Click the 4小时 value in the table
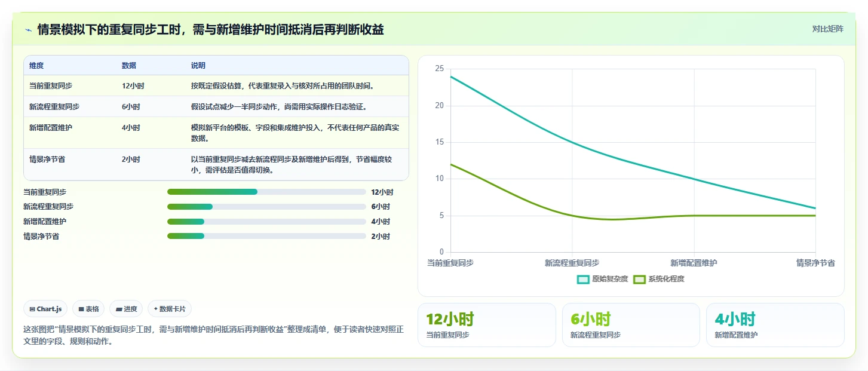 131,127
